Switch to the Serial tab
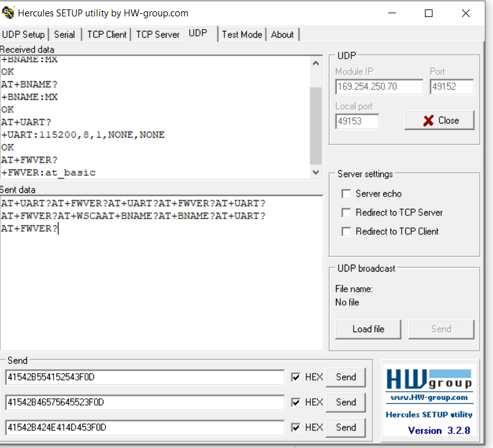493x448 pixels. click(x=64, y=35)
